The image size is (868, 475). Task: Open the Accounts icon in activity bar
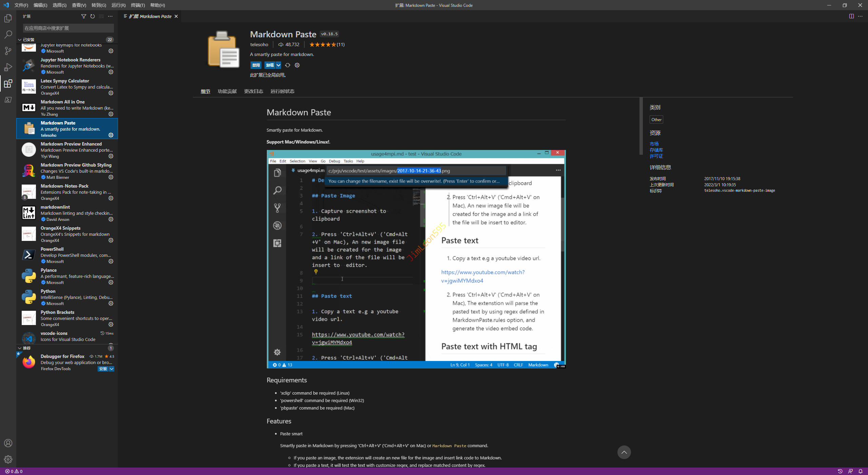tap(8, 443)
